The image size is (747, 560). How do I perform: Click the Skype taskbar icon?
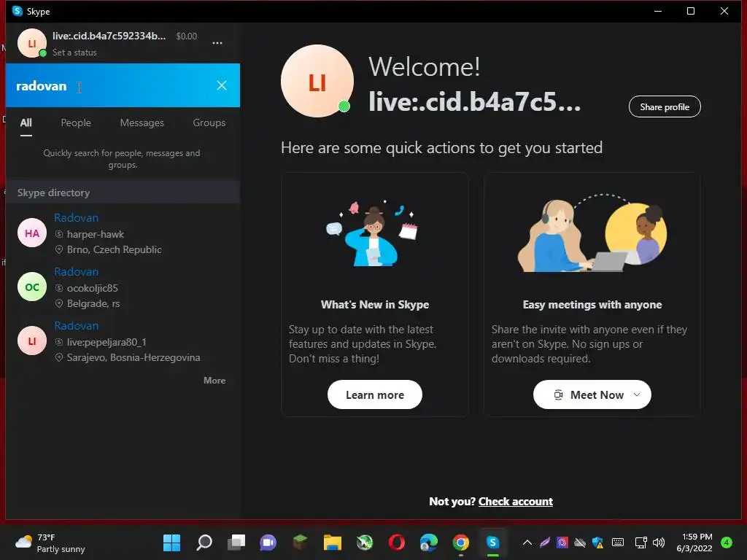coord(492,542)
